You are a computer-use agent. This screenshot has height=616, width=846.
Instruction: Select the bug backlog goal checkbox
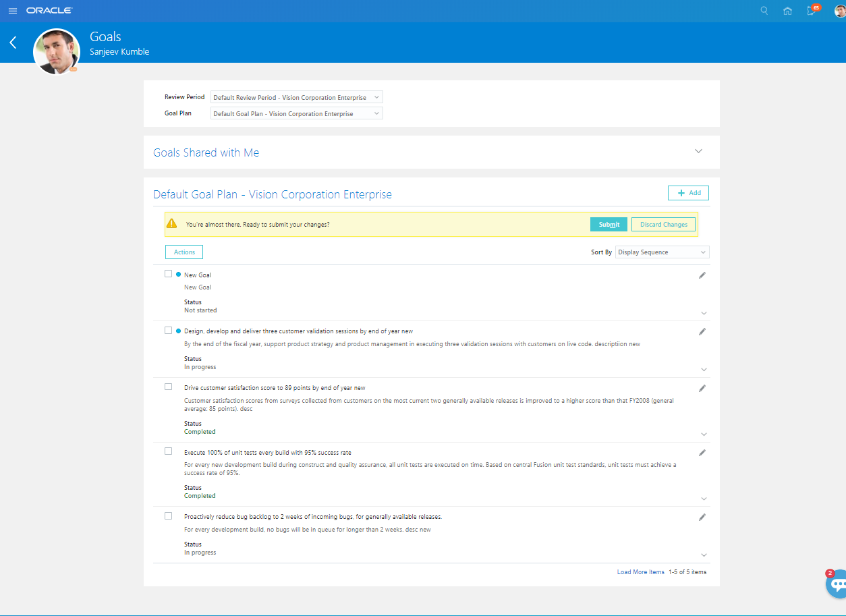[168, 515]
